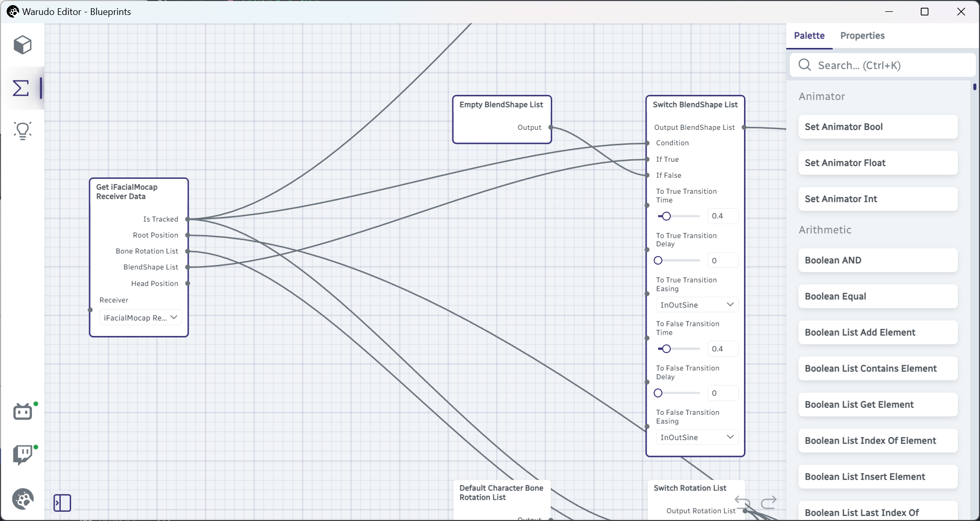Click the Animator category heading

point(822,96)
